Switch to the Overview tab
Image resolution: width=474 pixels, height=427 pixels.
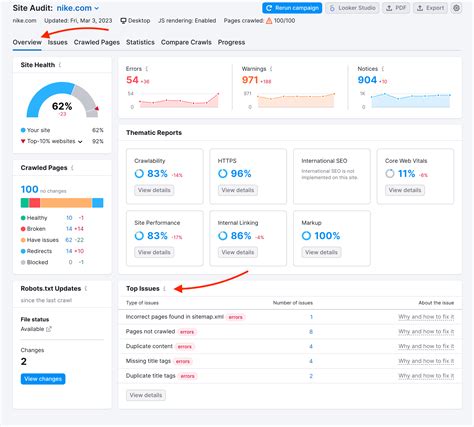point(27,42)
